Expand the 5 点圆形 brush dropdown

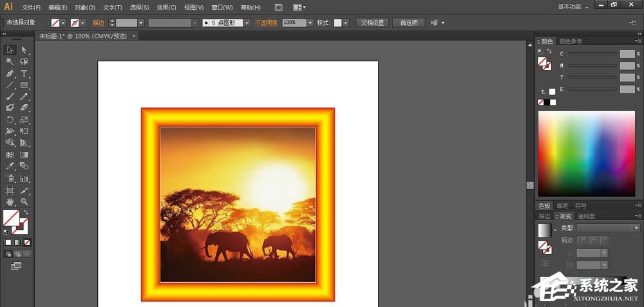(x=247, y=23)
